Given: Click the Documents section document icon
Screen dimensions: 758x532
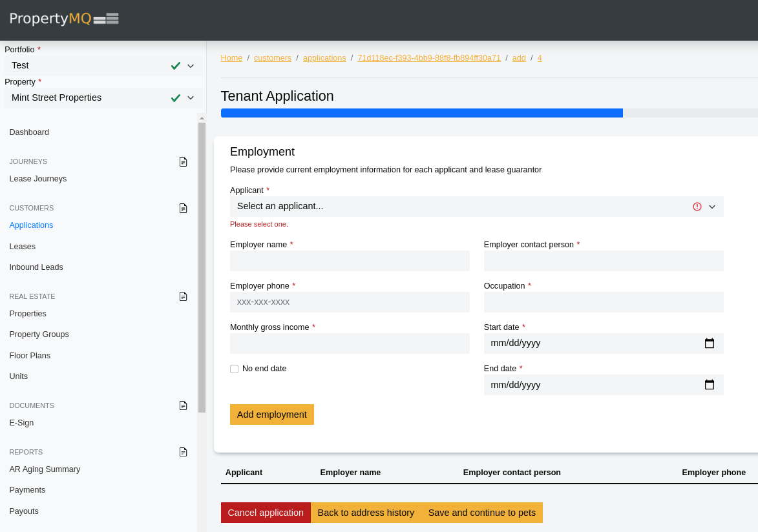Looking at the screenshot, I should [183, 405].
